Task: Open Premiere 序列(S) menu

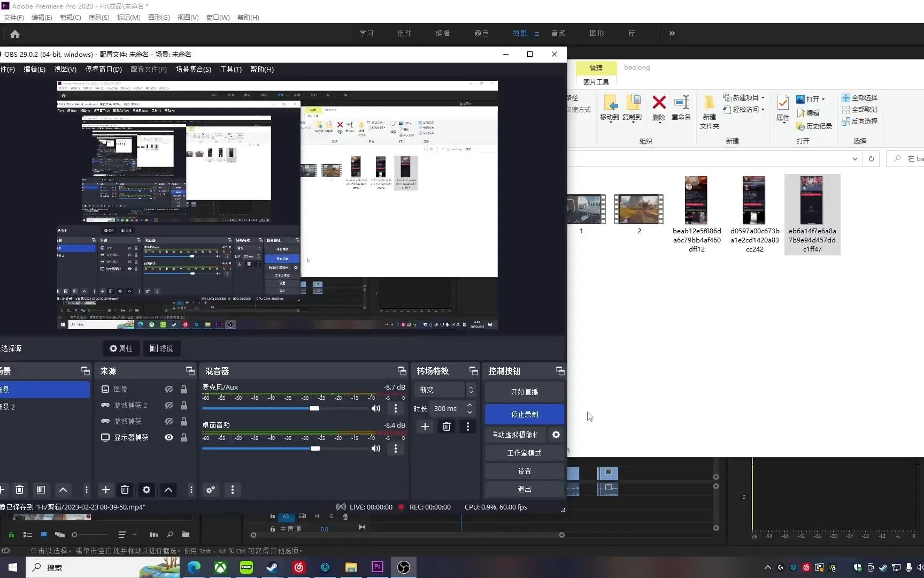Action: pos(99,18)
